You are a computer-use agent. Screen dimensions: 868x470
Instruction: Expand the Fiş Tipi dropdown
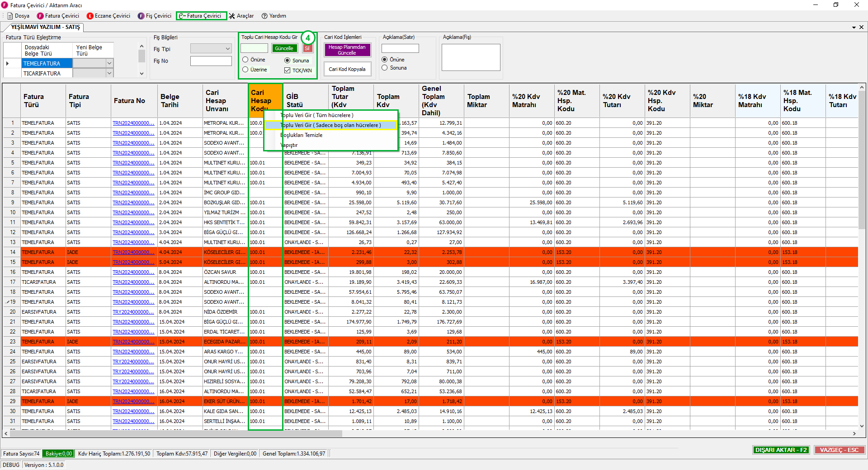click(227, 49)
